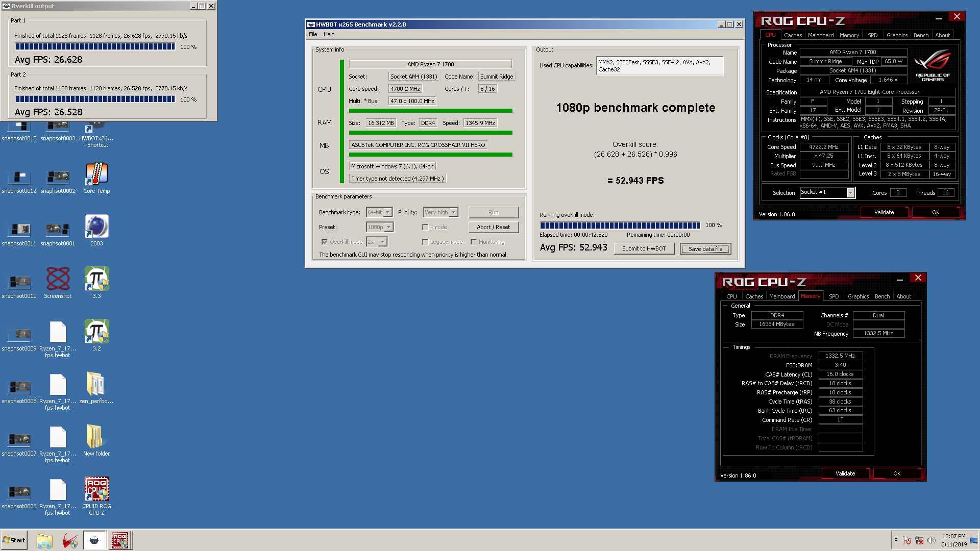Open first Ryzen_7_17 fps.hwbot file
Screen dimensions: 980x551
pos(58,339)
